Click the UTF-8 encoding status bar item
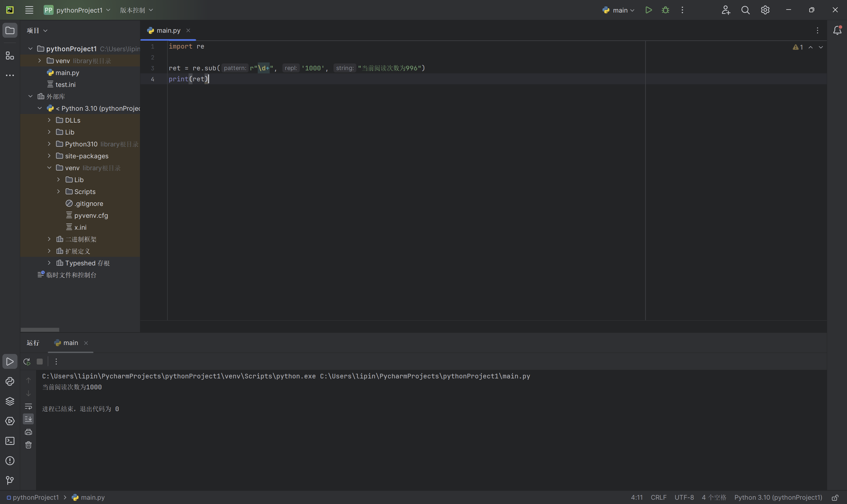This screenshot has width=847, height=504. [x=684, y=497]
